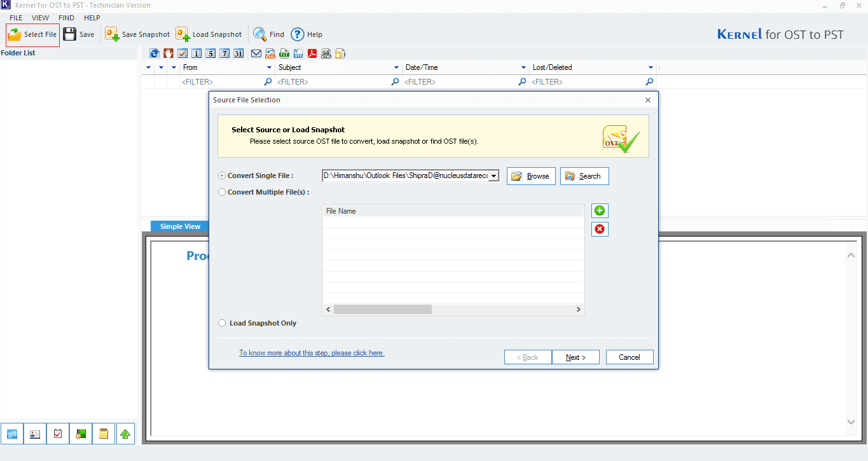Click the Save floppy disk toolbar button
The height and width of the screenshot is (461, 868).
click(79, 34)
